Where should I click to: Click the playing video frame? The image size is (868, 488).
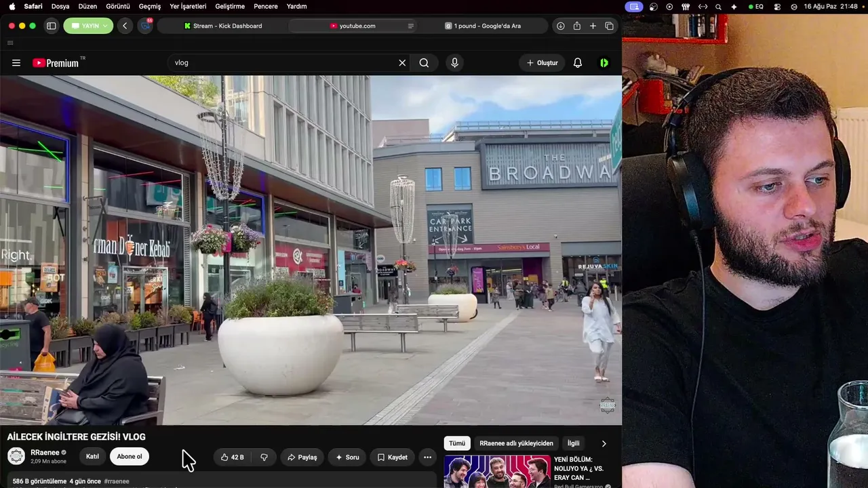pos(311,250)
